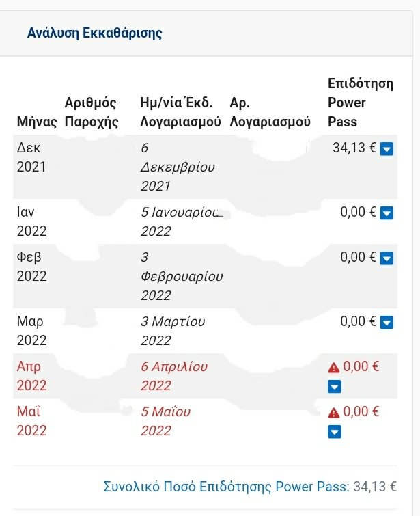Click the Αριθμός Παροχής column header
Viewport: 420px width, 516px height.
coord(91,112)
